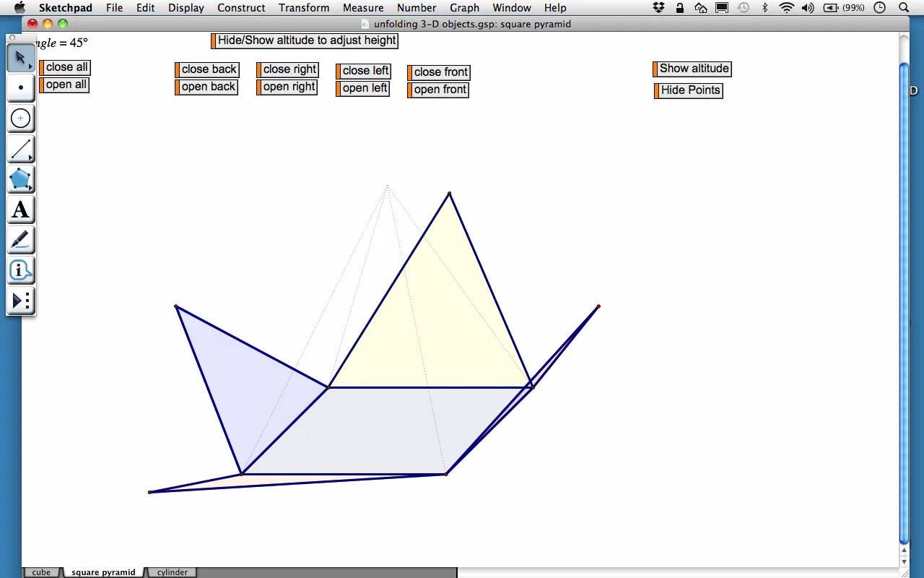924x578 pixels.
Task: Select the Marker pen tool
Action: pos(21,240)
